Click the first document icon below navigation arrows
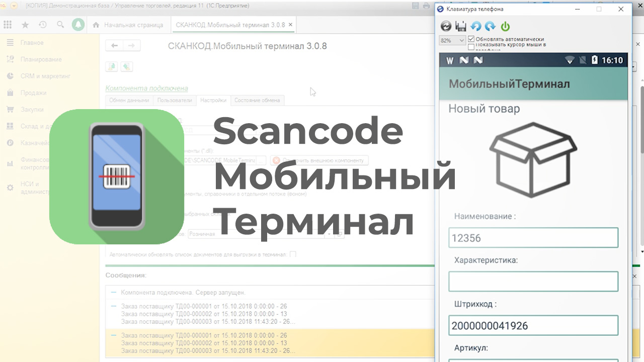644x362 pixels. pos(112,66)
